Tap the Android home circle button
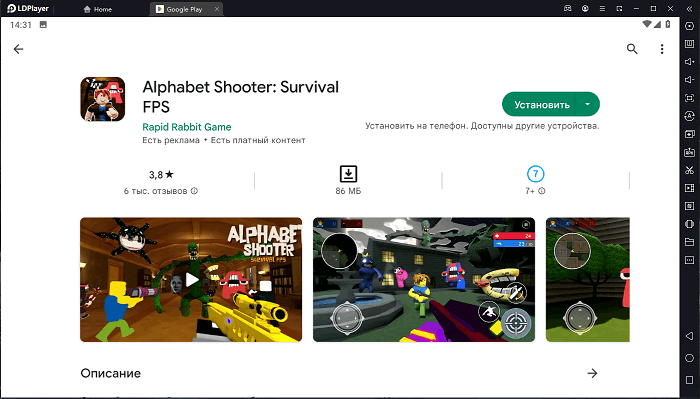700x399 pixels. pos(689,358)
